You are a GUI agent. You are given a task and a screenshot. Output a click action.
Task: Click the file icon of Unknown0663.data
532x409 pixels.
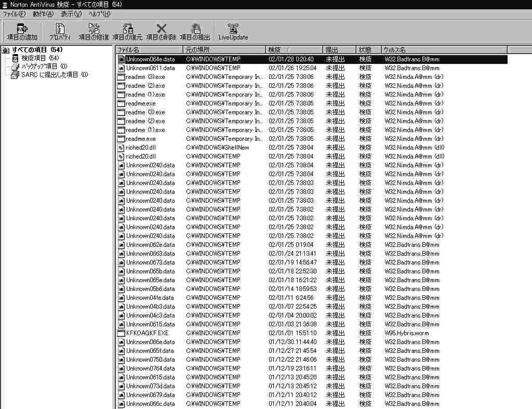pos(121,254)
